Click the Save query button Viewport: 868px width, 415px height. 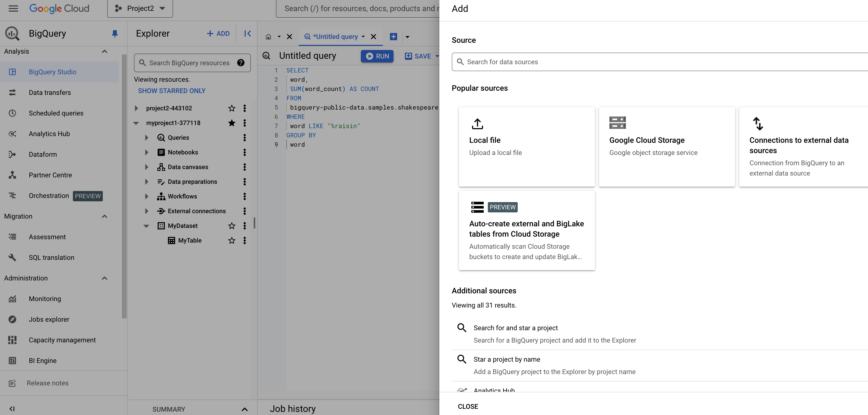(420, 56)
